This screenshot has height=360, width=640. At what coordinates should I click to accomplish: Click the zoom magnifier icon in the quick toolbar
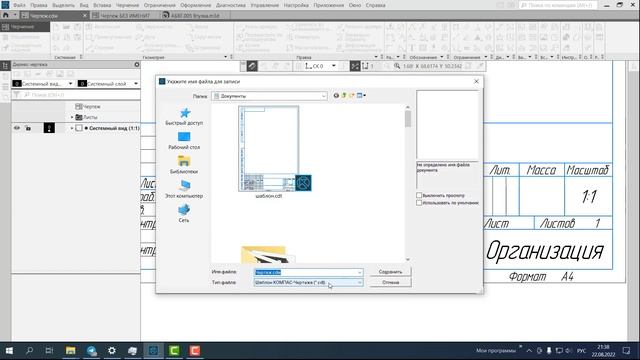(x=397, y=66)
